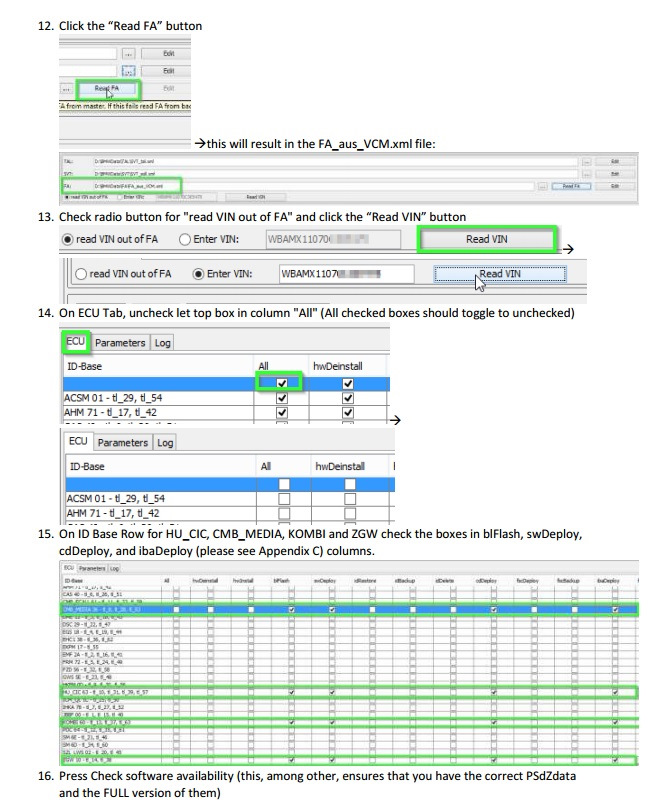Open the Log tab above the checked boxes
Viewport: 648px width, 811px height.
162,343
